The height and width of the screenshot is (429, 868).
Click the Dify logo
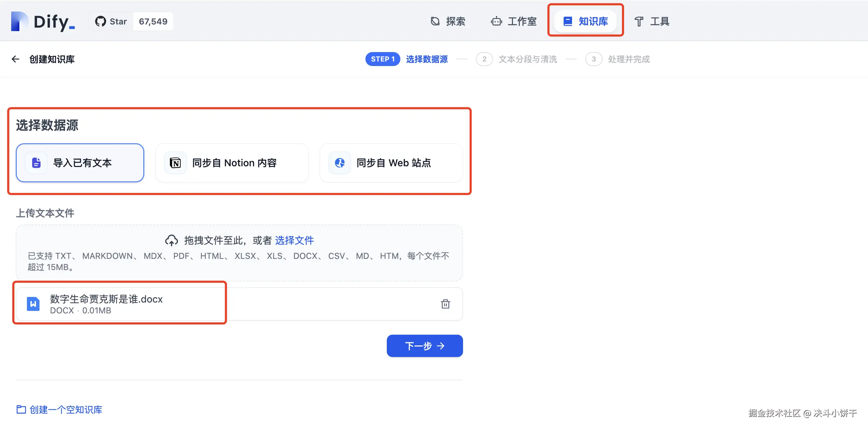tap(43, 22)
